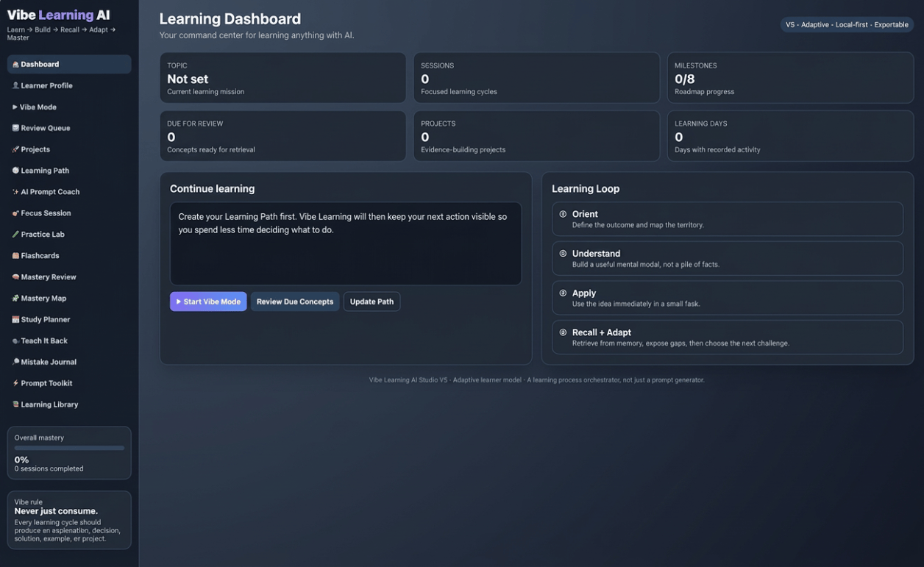
Task: Click the Projects rocket icon
Action: pyautogui.click(x=15, y=149)
